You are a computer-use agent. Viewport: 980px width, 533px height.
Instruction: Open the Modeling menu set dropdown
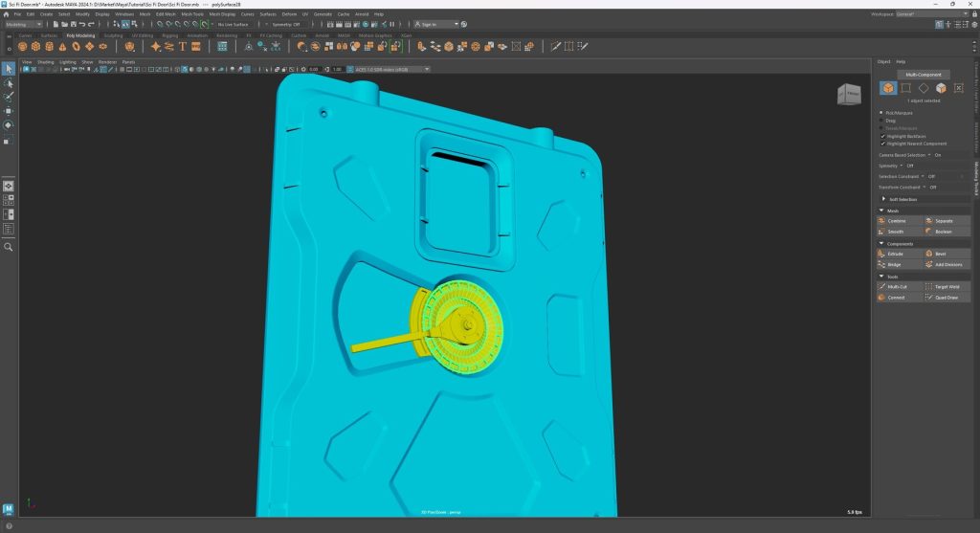pos(23,24)
